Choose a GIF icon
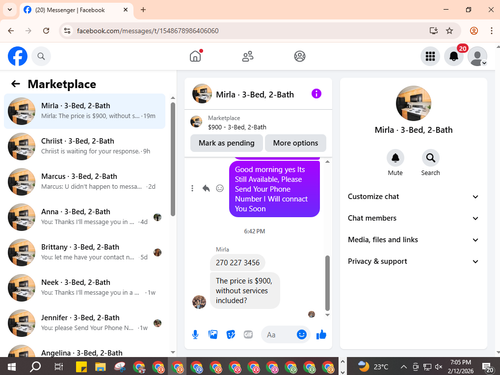 pyautogui.click(x=248, y=334)
